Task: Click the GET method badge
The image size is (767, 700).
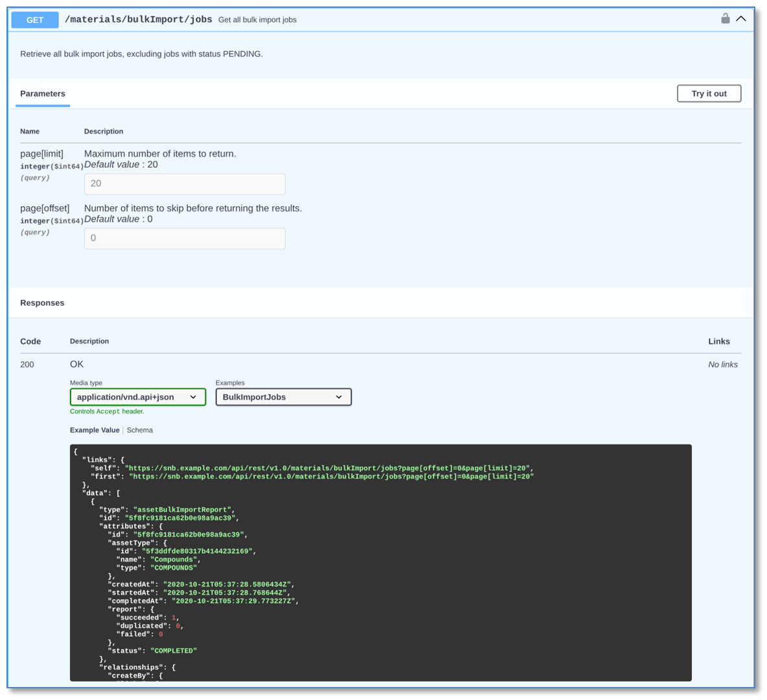Action: pyautogui.click(x=35, y=20)
